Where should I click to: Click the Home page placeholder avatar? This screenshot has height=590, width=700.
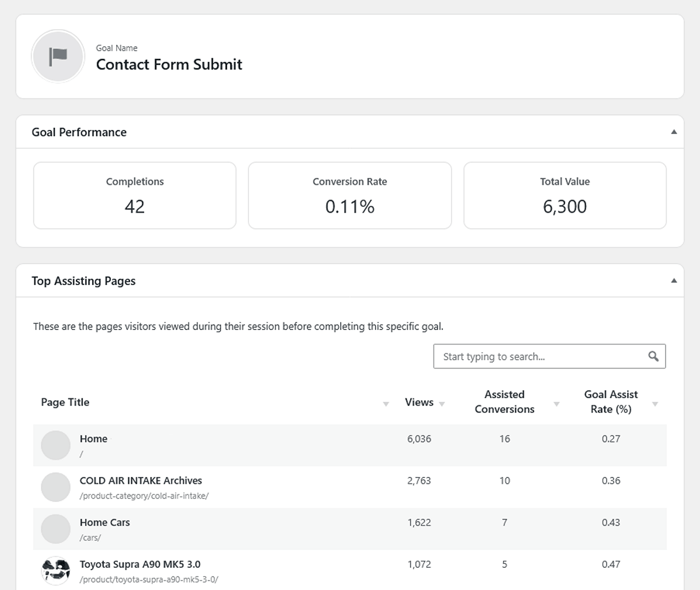click(55, 445)
